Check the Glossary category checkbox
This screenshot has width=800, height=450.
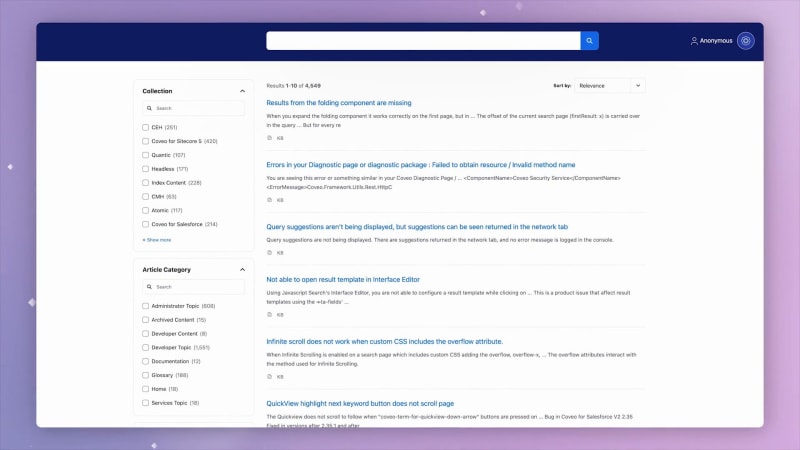coord(145,375)
